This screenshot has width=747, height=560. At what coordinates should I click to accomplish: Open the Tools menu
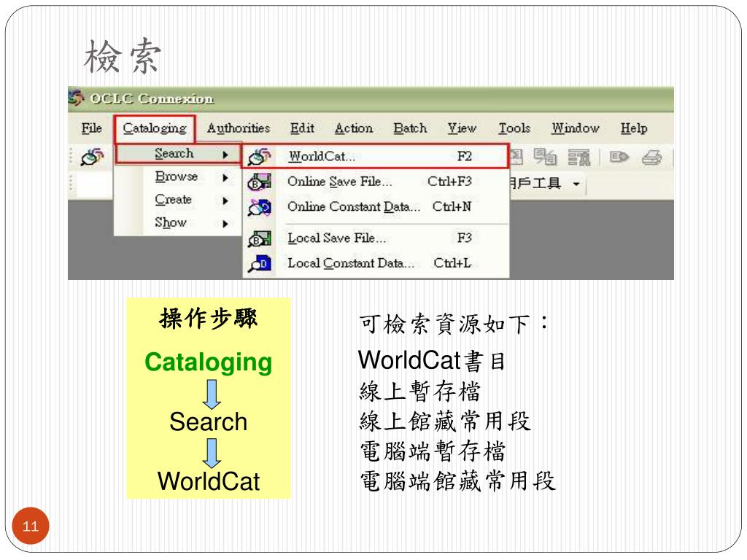point(514,128)
